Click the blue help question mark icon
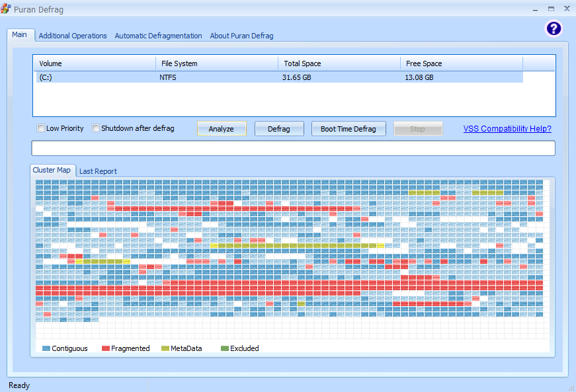Screen dimensions: 576x392 point(554,28)
